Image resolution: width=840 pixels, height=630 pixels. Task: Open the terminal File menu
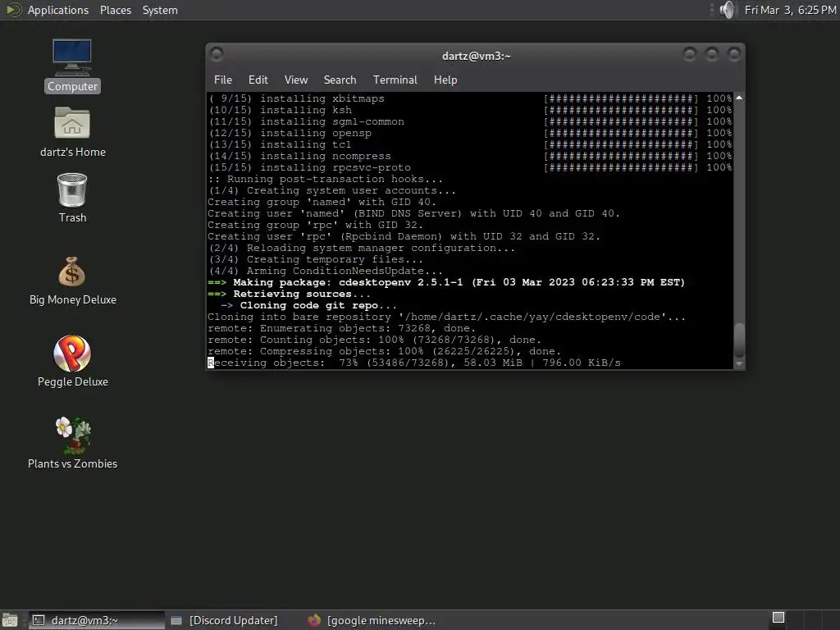pyautogui.click(x=223, y=80)
